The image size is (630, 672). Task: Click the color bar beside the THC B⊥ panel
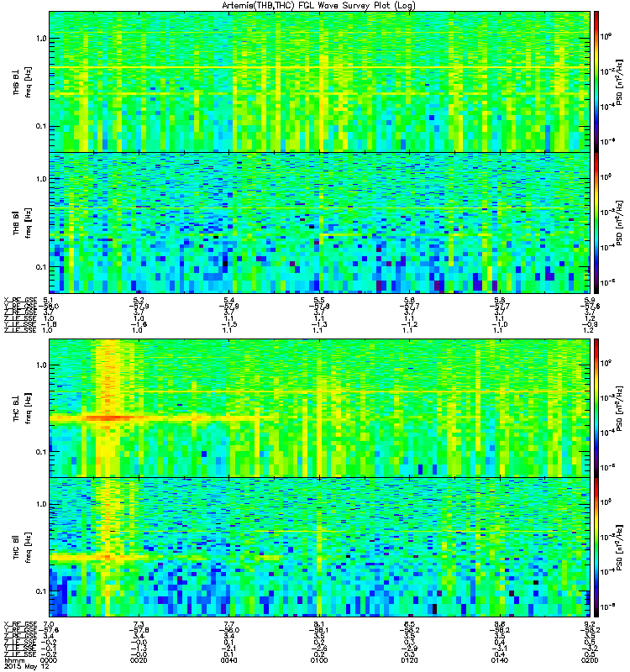point(596,408)
